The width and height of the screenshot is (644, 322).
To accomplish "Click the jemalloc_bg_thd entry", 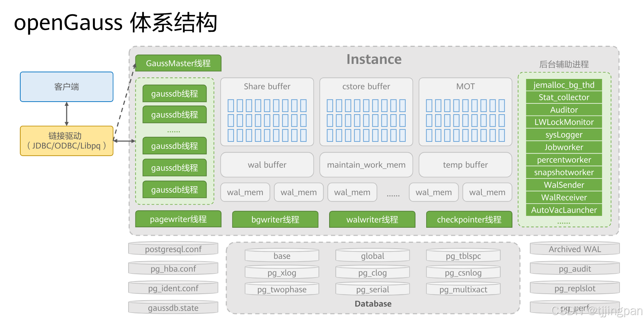I will (564, 85).
